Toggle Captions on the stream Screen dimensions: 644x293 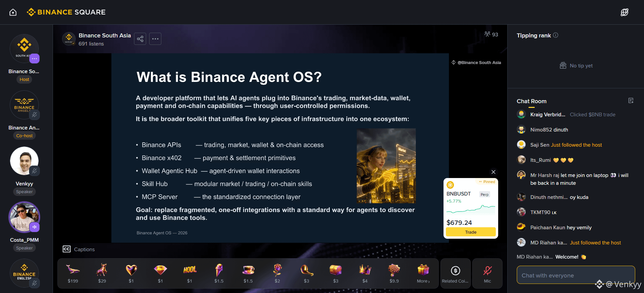coord(79,249)
